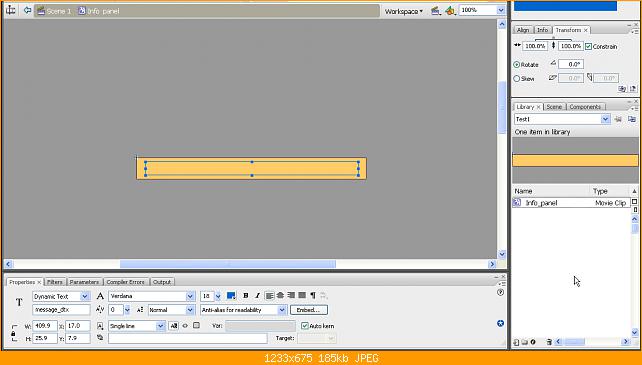The height and width of the screenshot is (365, 642).
Task: Open the letter spacing dropdown showing 0
Action: (x=127, y=310)
